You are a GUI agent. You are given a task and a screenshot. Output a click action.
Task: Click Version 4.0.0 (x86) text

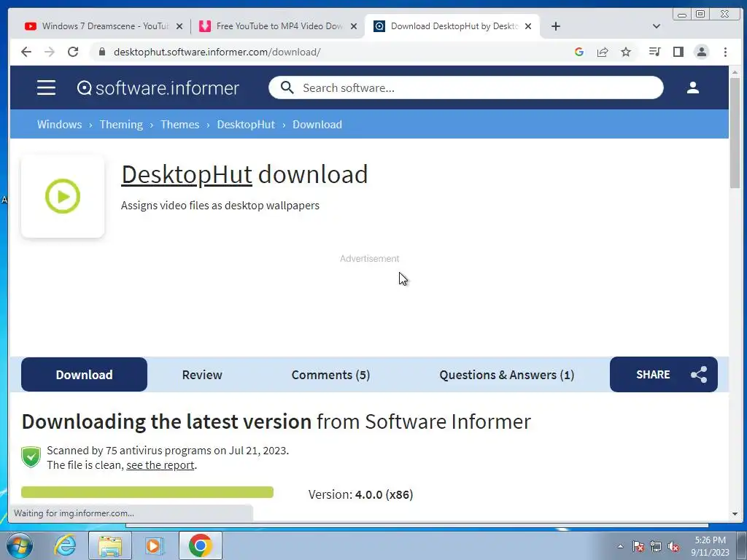pos(360,494)
